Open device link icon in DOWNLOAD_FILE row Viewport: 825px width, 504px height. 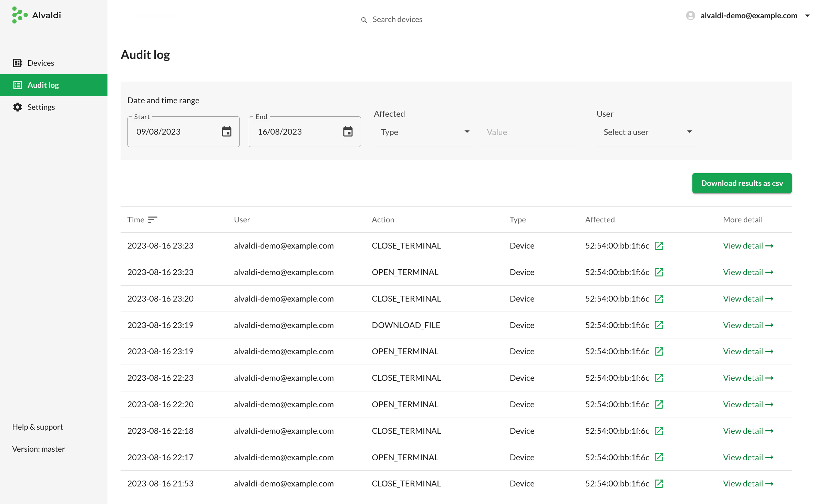click(x=659, y=325)
